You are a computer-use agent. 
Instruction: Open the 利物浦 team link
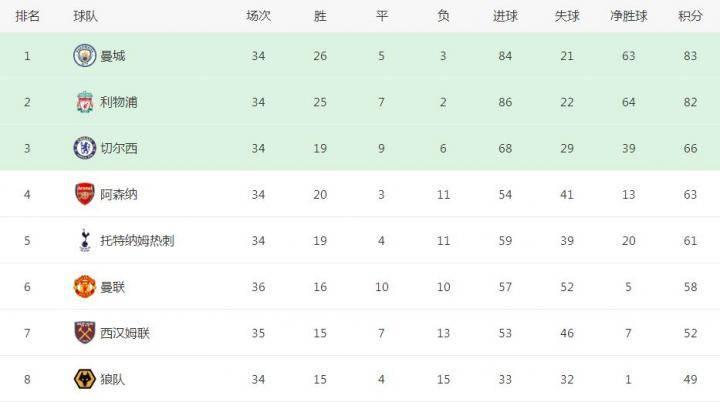click(x=119, y=102)
